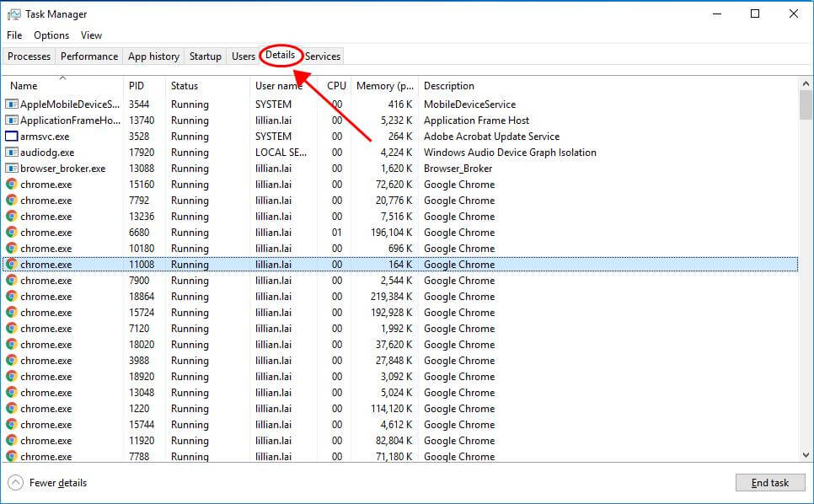Switch to the Processes tab

click(x=29, y=56)
